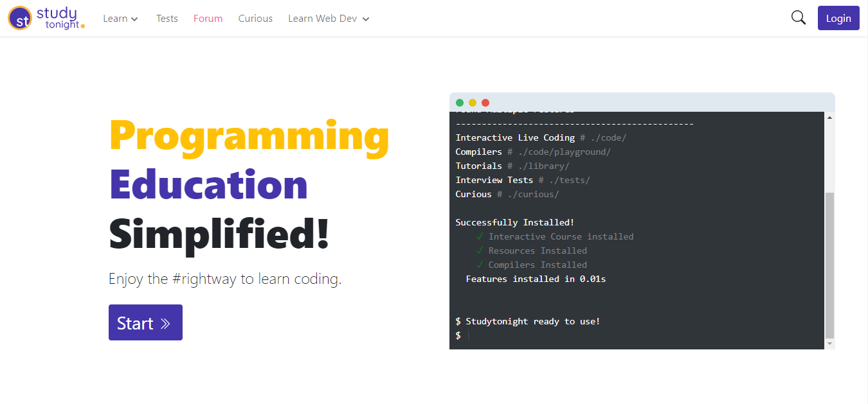Click the Studytonight logo icon
868x404 pixels.
tap(21, 18)
